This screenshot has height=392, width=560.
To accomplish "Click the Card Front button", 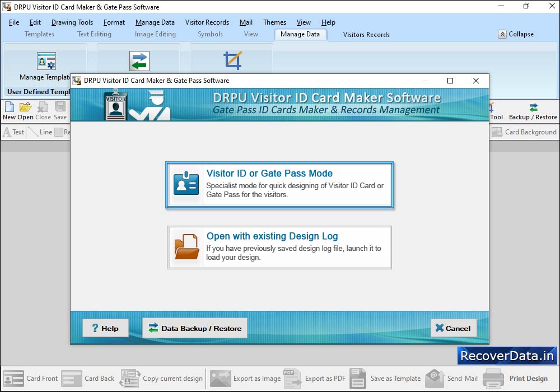I will tap(30, 379).
